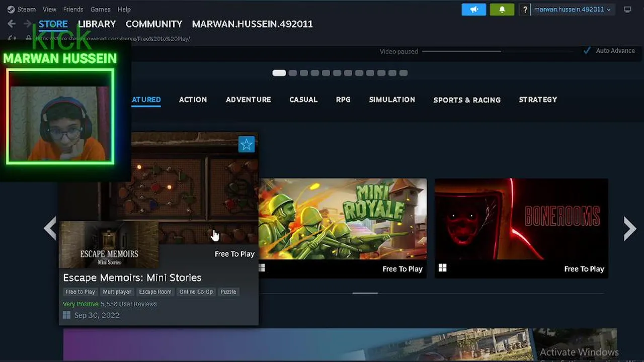This screenshot has width=644, height=362.
Task: Go to the STORE tab
Action: click(x=53, y=24)
